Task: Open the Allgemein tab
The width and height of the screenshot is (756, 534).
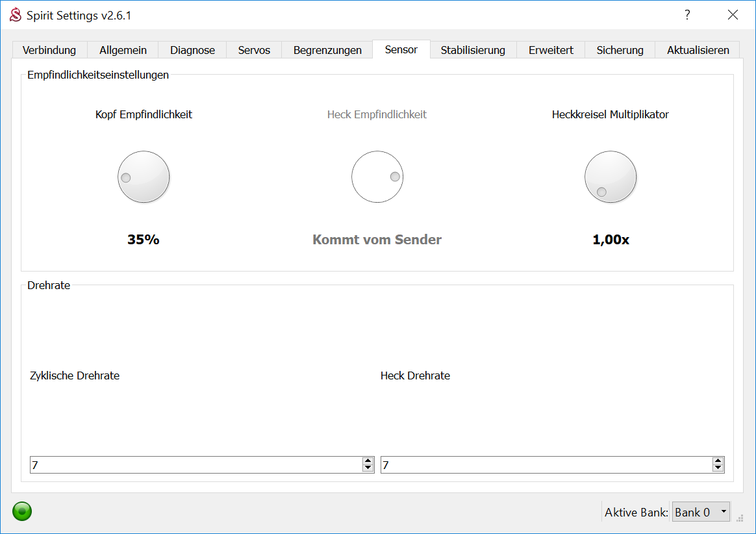Action: coord(123,50)
